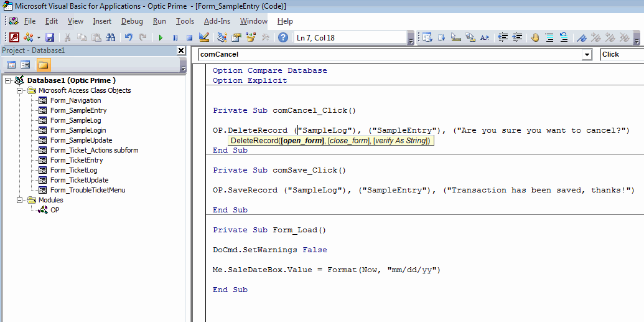Click the Quick Info icon

(456, 37)
